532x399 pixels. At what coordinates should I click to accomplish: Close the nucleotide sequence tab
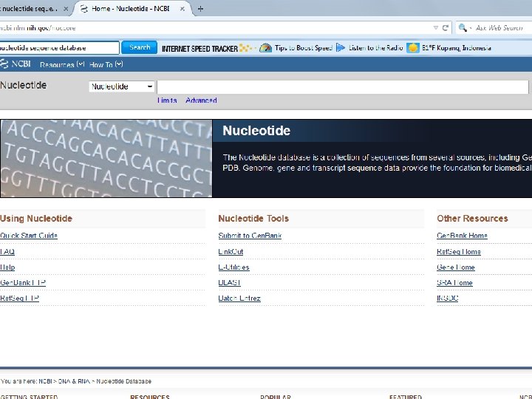point(66,9)
